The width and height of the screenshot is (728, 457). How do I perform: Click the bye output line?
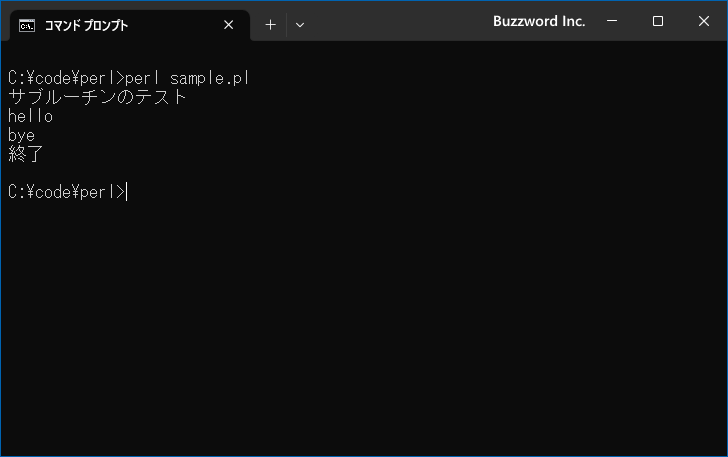(x=21, y=136)
